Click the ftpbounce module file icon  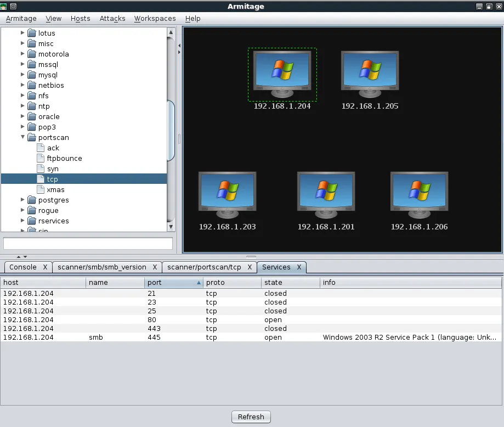tap(40, 159)
